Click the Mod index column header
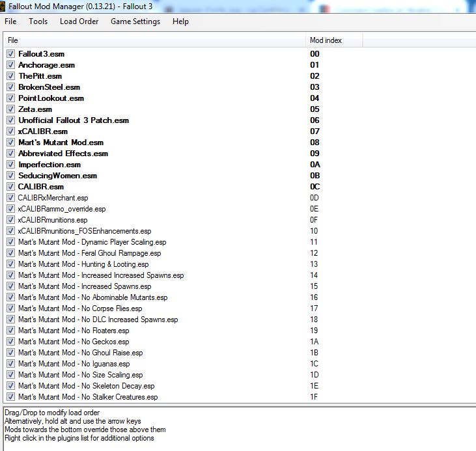Screen dimensions: 476x451 [x=334, y=40]
